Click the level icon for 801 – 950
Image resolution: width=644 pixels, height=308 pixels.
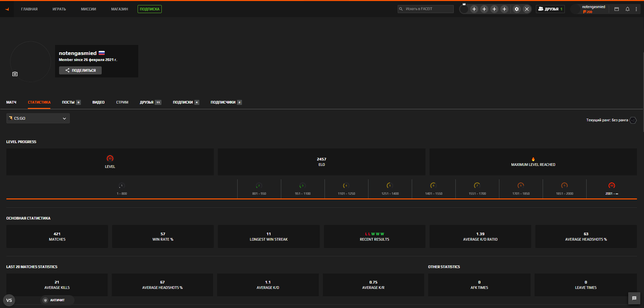coord(259,185)
